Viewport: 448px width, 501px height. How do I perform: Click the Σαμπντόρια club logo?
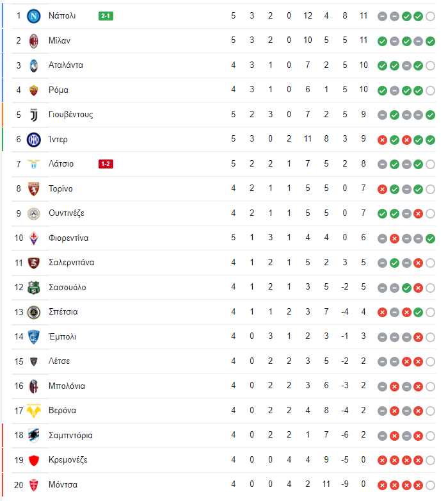(x=34, y=436)
